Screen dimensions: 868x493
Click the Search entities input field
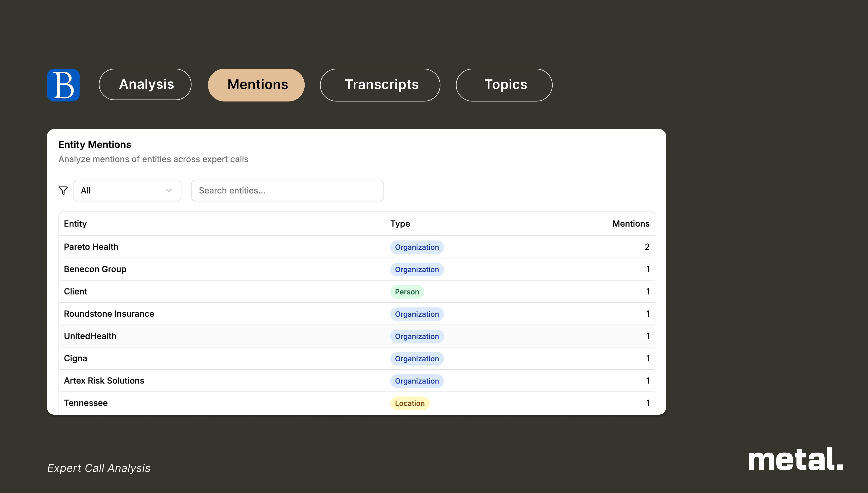point(287,191)
